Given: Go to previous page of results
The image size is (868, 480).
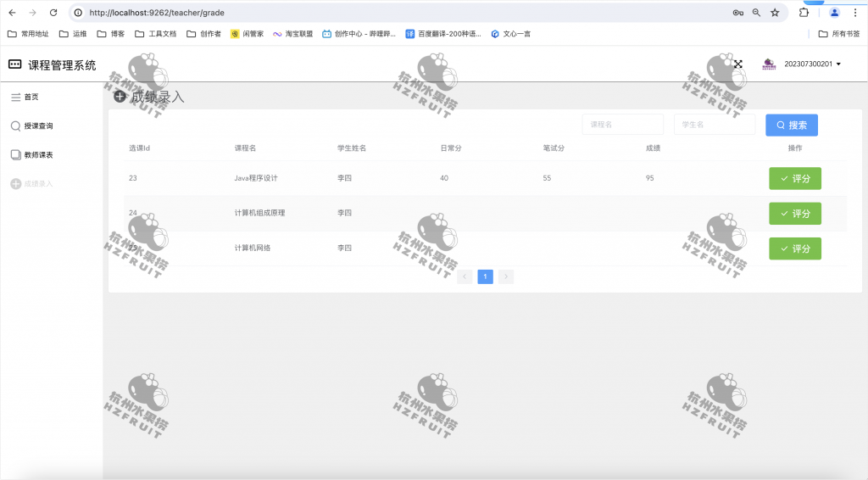Looking at the screenshot, I should point(465,276).
